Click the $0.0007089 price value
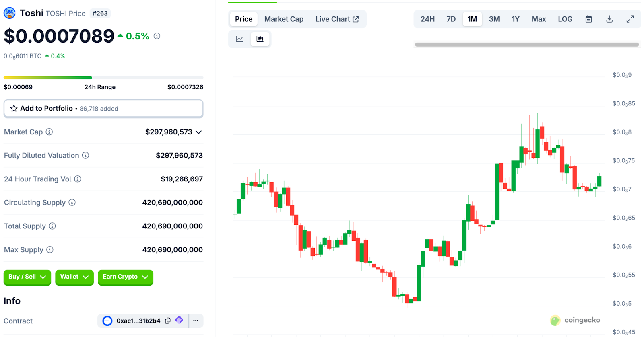 pos(59,36)
